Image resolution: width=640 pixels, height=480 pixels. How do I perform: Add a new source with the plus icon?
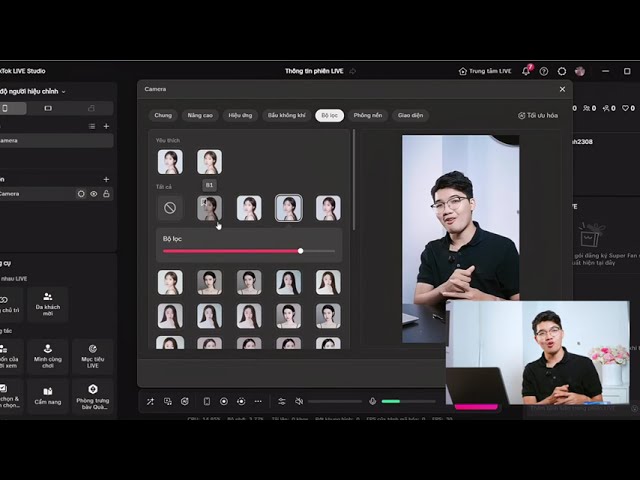pos(106,180)
